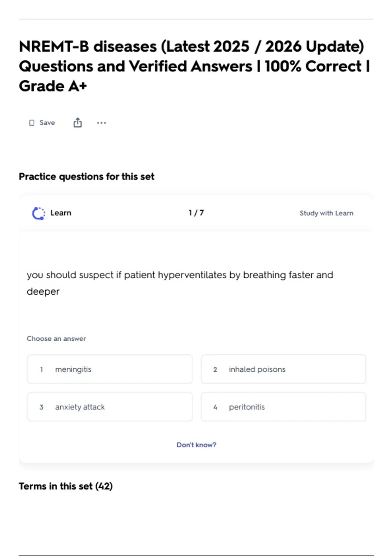Click the Don't know? link
The image size is (392, 556).
[196, 445]
